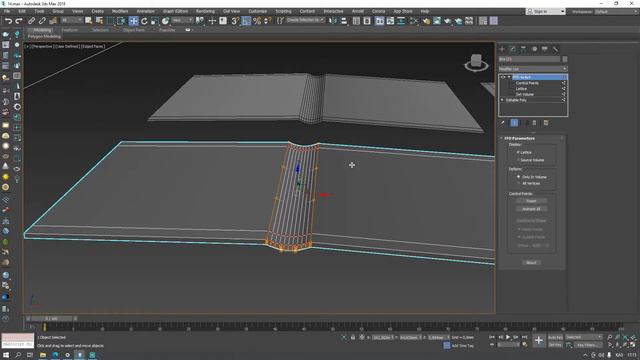Select the Only In Volume radio option
The height and width of the screenshot is (360, 640).
(518, 177)
